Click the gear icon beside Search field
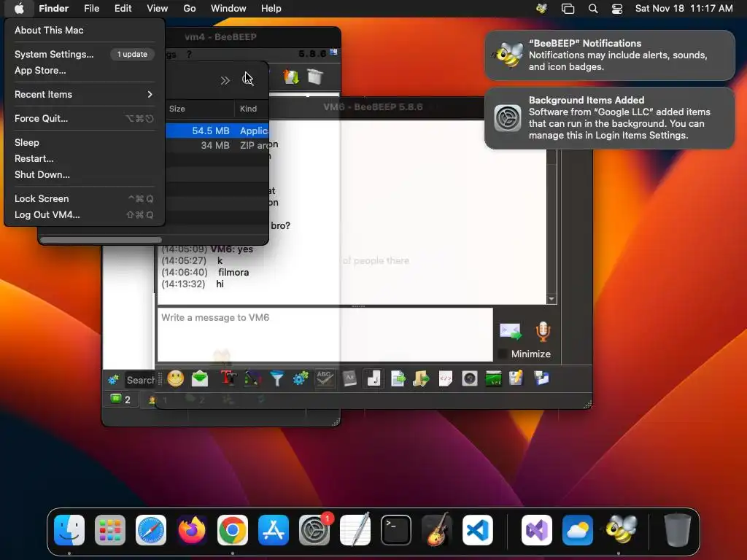The height and width of the screenshot is (560, 747). (x=113, y=379)
